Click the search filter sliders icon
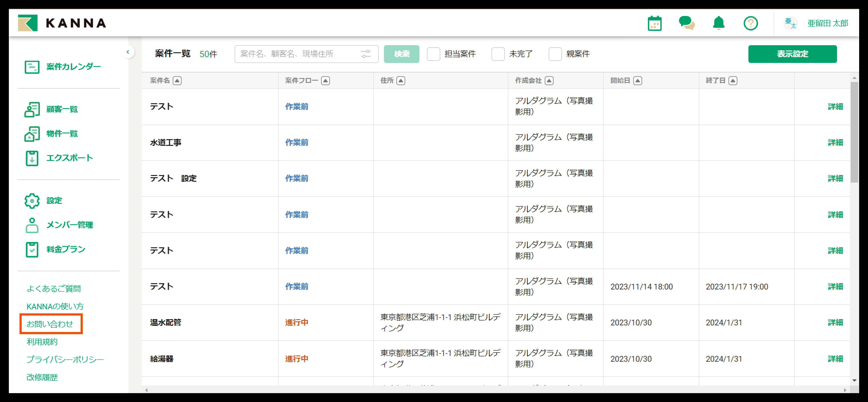Screen dimensions: 868x402 coord(366,54)
